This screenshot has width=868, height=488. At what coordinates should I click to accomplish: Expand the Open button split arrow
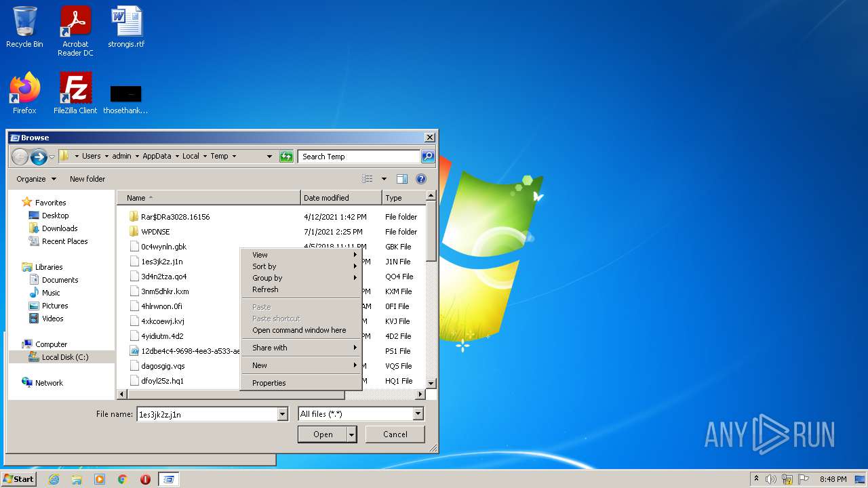click(351, 434)
